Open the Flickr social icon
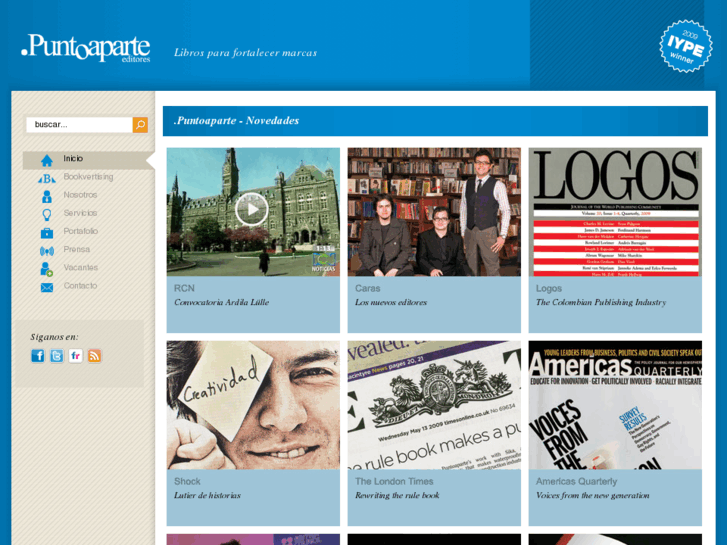This screenshot has height=545, width=727. [76, 356]
